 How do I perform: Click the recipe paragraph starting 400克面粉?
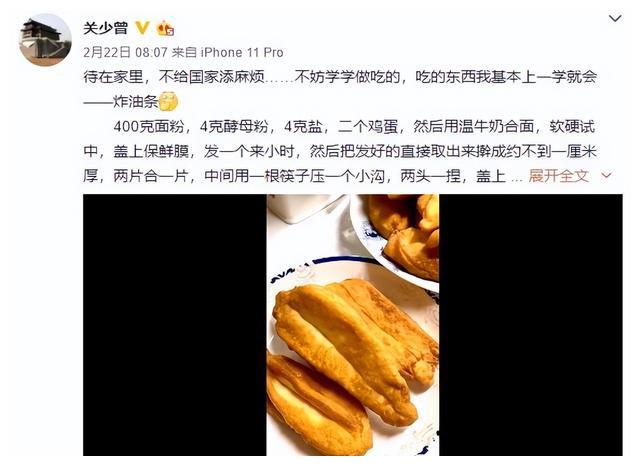coord(340,151)
